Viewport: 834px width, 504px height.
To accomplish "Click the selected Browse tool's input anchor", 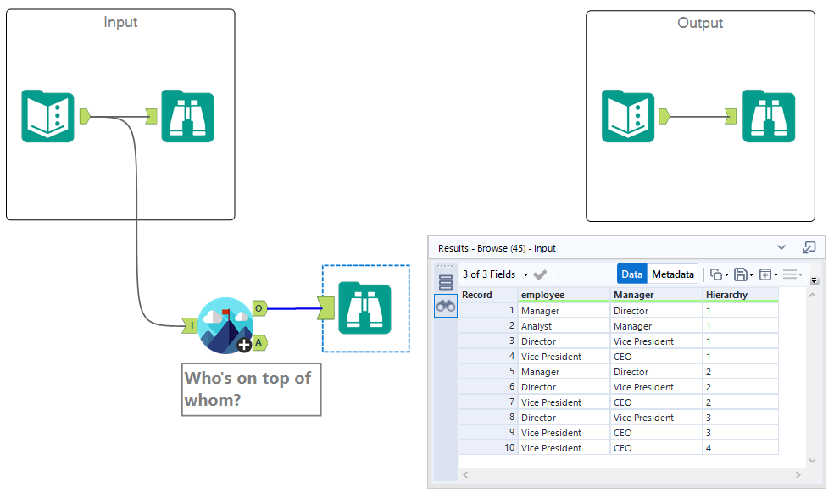I will (326, 308).
